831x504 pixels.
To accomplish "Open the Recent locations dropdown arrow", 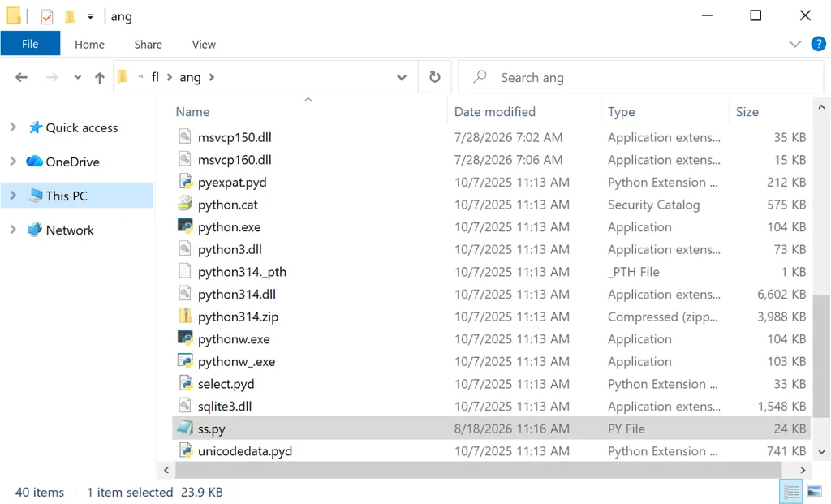I will (x=77, y=77).
